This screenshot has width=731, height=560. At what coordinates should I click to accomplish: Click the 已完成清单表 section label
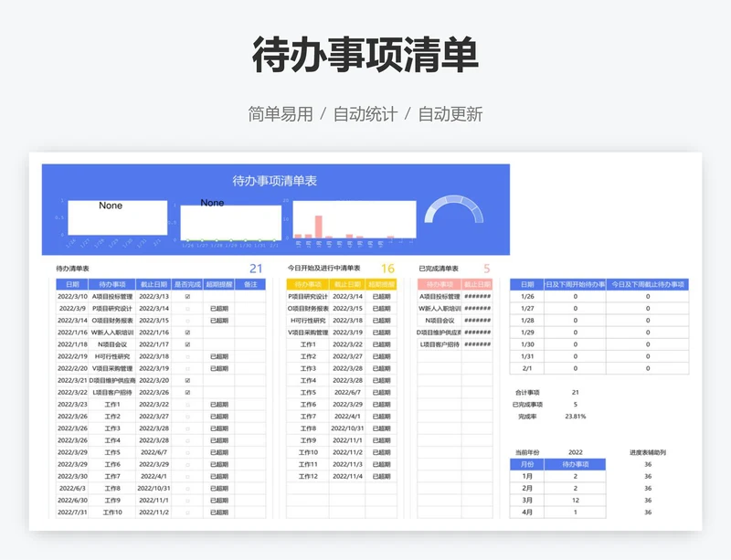439,269
